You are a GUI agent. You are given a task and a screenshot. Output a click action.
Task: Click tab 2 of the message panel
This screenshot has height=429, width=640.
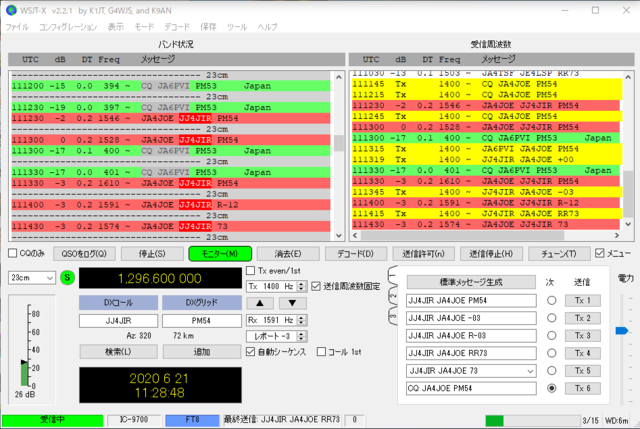[392, 297]
